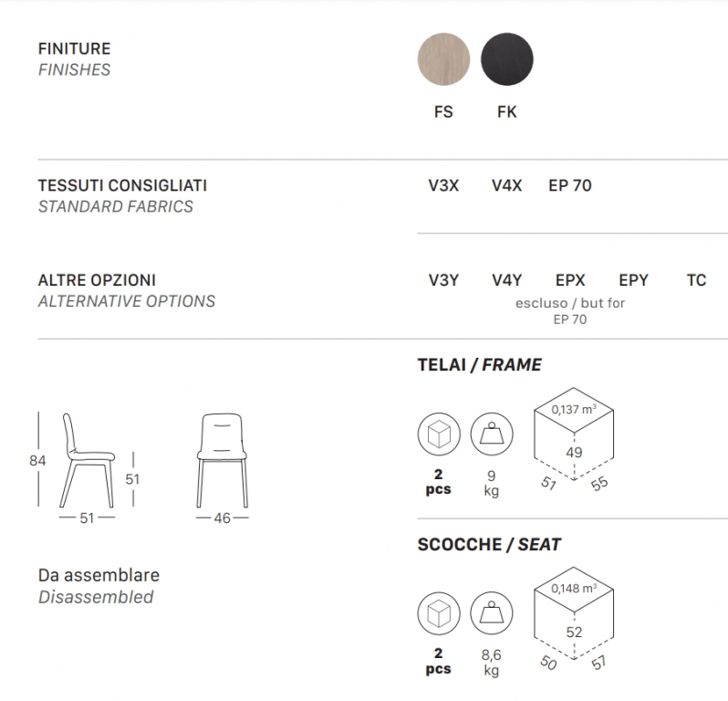Click the chair side view drawing
The height and width of the screenshot is (701, 728).
pos(87,460)
